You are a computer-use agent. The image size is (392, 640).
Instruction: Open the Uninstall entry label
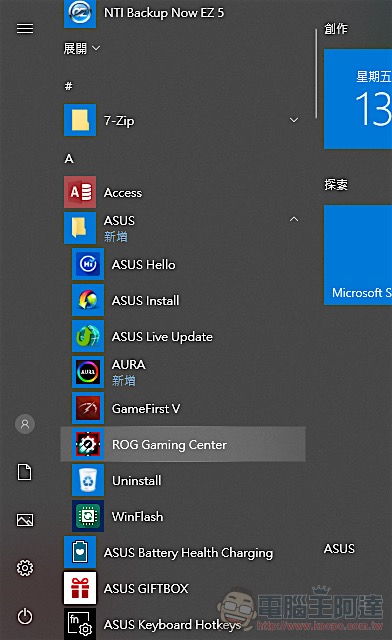[x=137, y=480]
